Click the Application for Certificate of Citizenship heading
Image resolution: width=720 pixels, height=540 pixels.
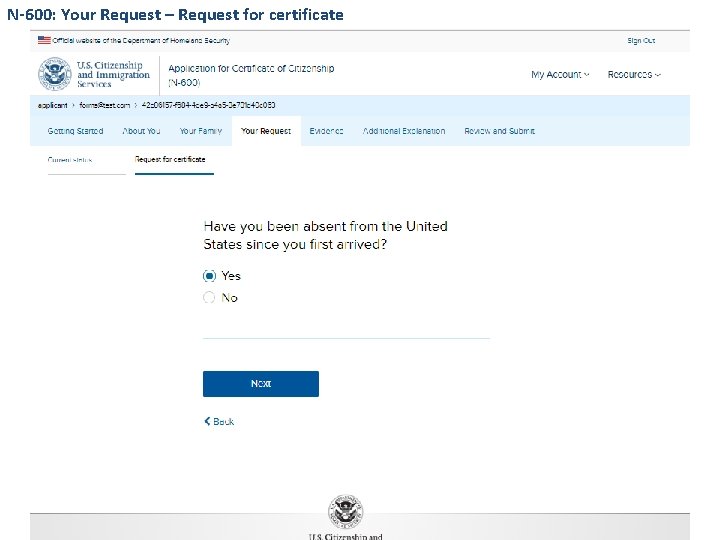tap(251, 75)
